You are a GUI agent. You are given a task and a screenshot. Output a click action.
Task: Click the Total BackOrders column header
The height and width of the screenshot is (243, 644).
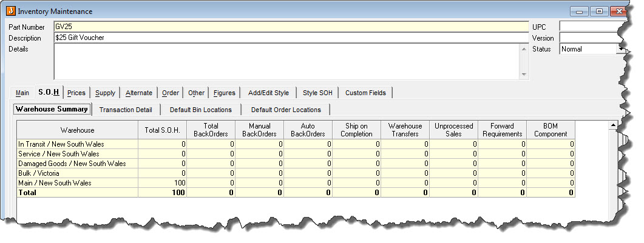[211, 130]
